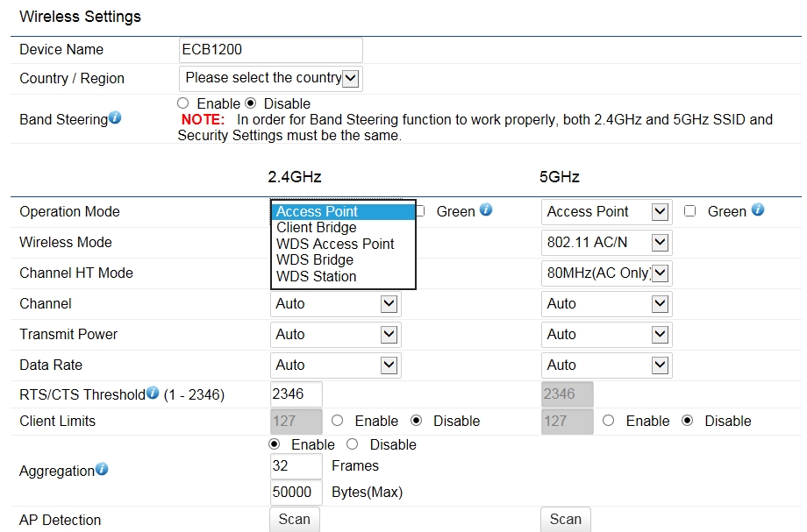Image resolution: width=807 pixels, height=532 pixels.
Task: Click the 5GHz AP Detection Scan button
Action: (x=566, y=519)
